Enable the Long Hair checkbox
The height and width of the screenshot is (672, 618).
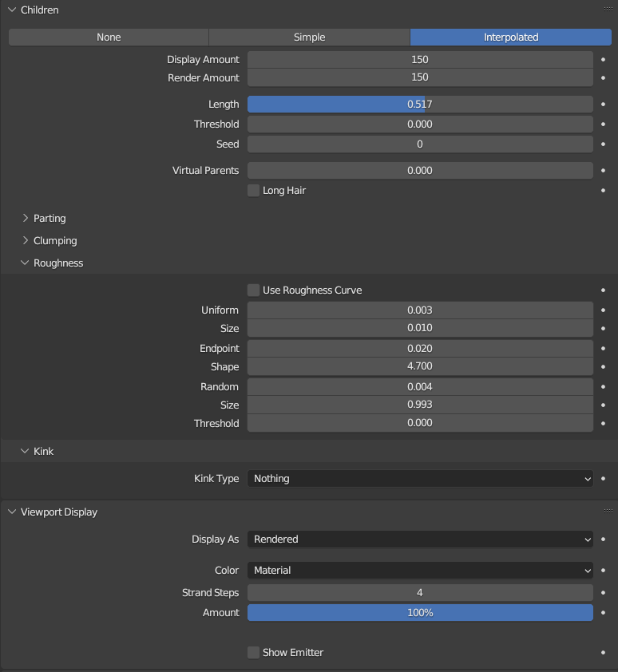tap(254, 191)
